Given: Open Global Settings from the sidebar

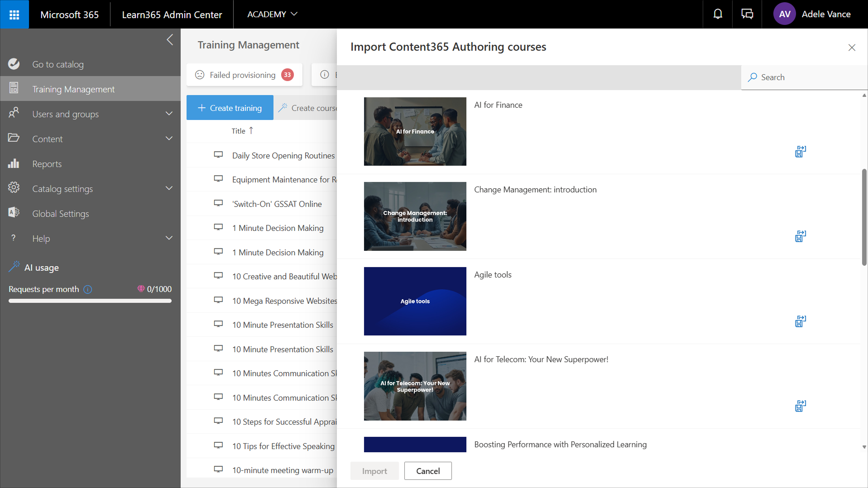Looking at the screenshot, I should (x=60, y=214).
